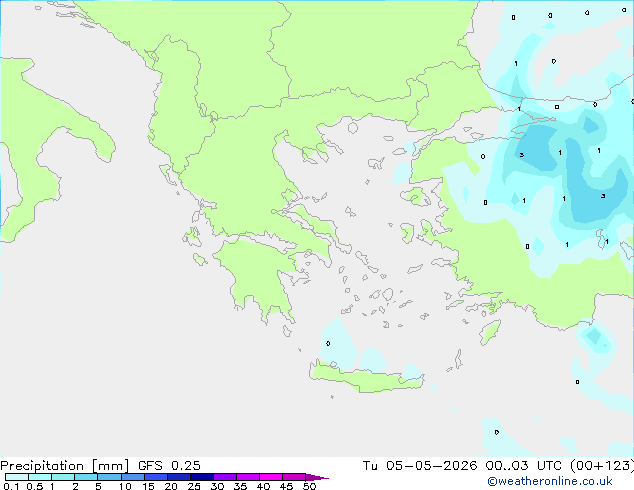Screen dimensions: 634x490
Task: Click the 'Precipitation [mm]' title text
Action: click(65, 466)
